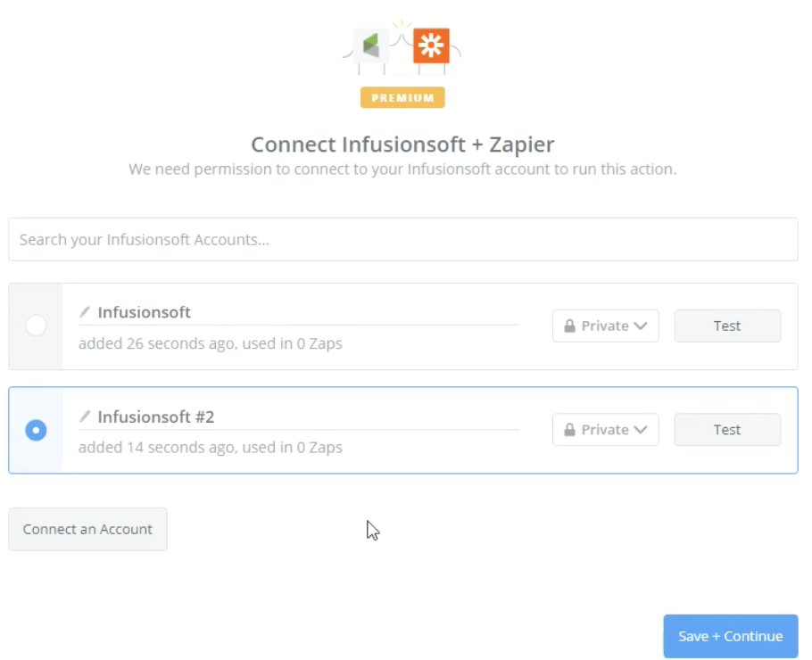Test the Infusionsoft #2 connection
The height and width of the screenshot is (660, 812).
tap(726, 430)
